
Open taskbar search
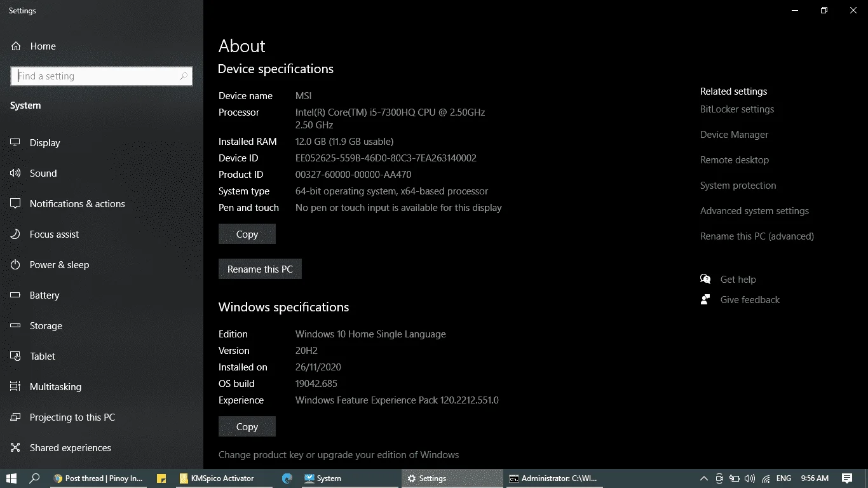coord(35,478)
